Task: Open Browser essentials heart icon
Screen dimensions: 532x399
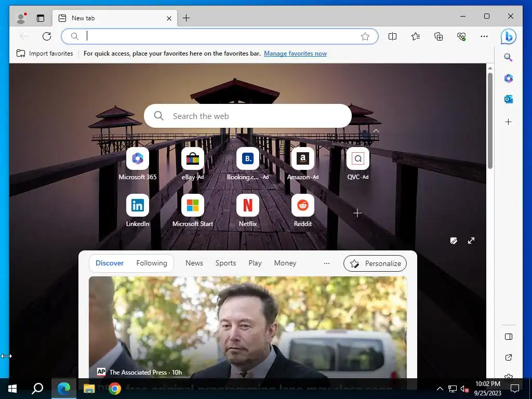Action: pos(461,36)
